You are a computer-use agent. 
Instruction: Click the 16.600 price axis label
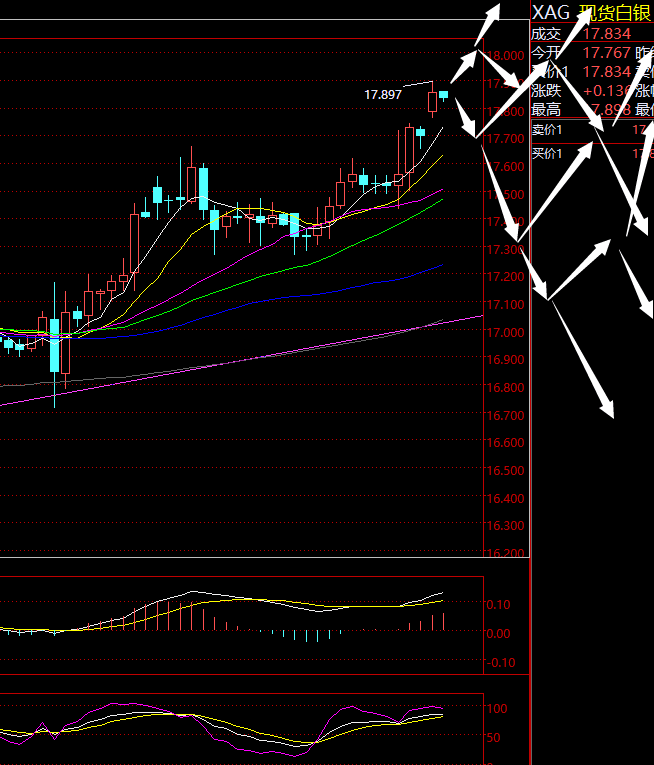tap(506, 443)
